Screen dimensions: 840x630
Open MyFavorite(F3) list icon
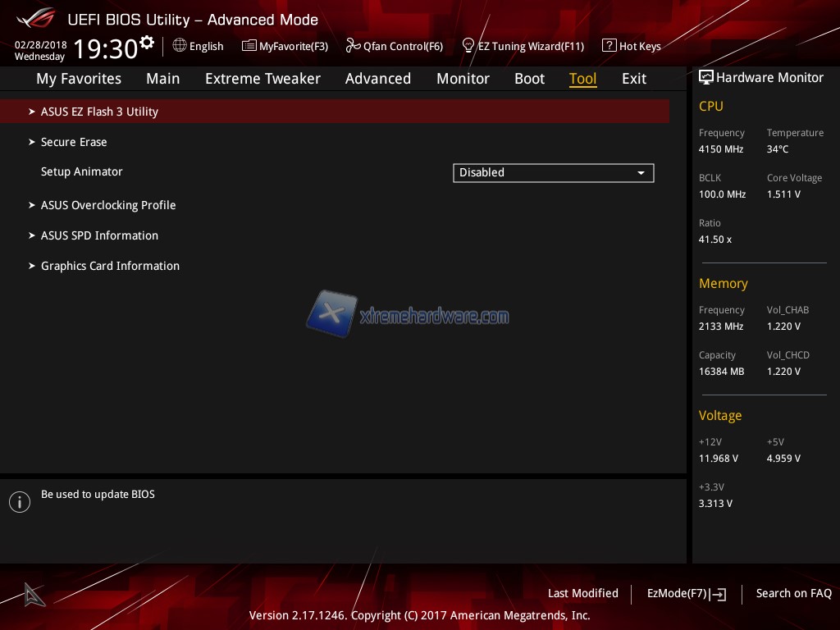[x=249, y=46]
